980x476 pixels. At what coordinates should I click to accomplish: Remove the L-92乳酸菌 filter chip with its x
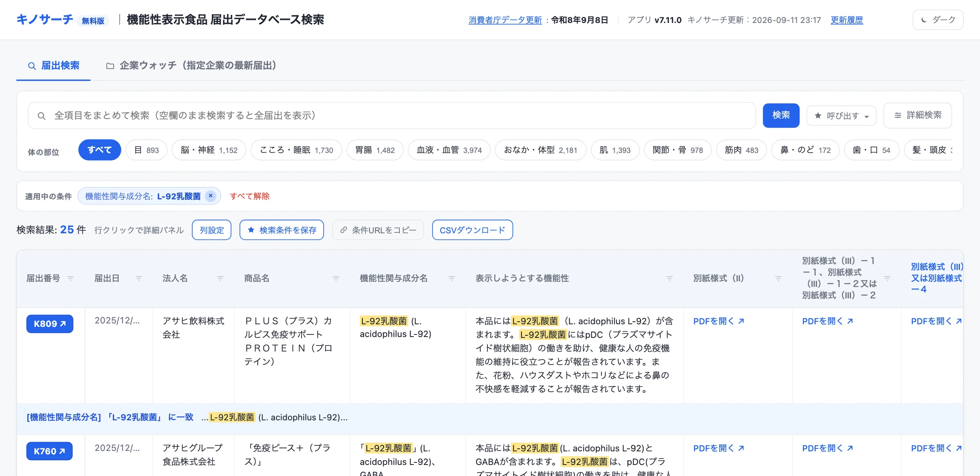click(211, 196)
